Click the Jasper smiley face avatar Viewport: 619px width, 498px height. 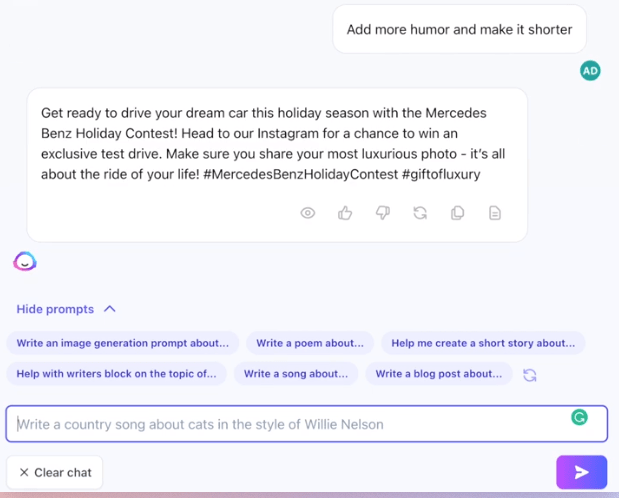(x=25, y=261)
